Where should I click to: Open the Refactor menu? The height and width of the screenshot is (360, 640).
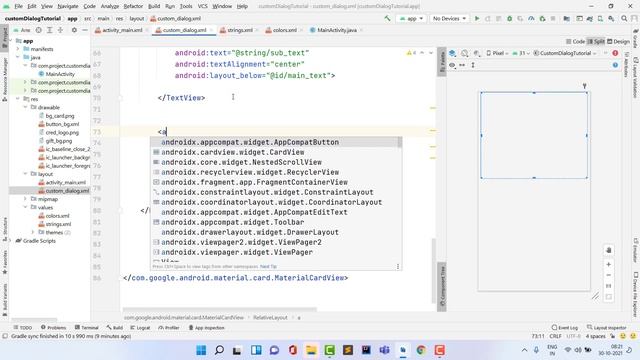click(x=133, y=6)
